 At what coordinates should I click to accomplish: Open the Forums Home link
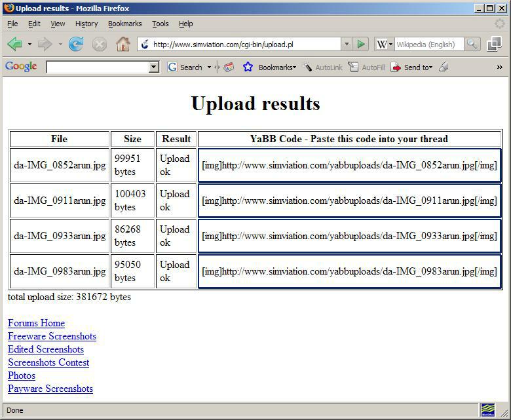coord(36,323)
